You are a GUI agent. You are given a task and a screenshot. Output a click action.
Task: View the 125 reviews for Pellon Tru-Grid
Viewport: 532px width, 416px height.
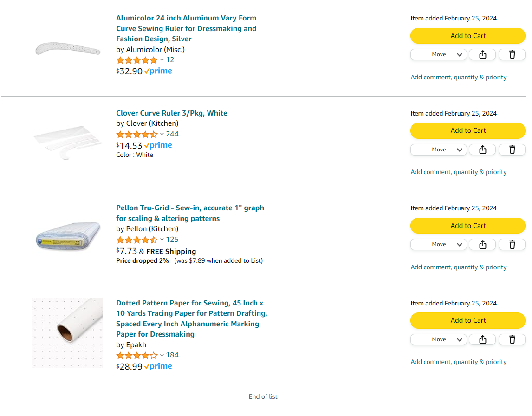click(x=172, y=240)
